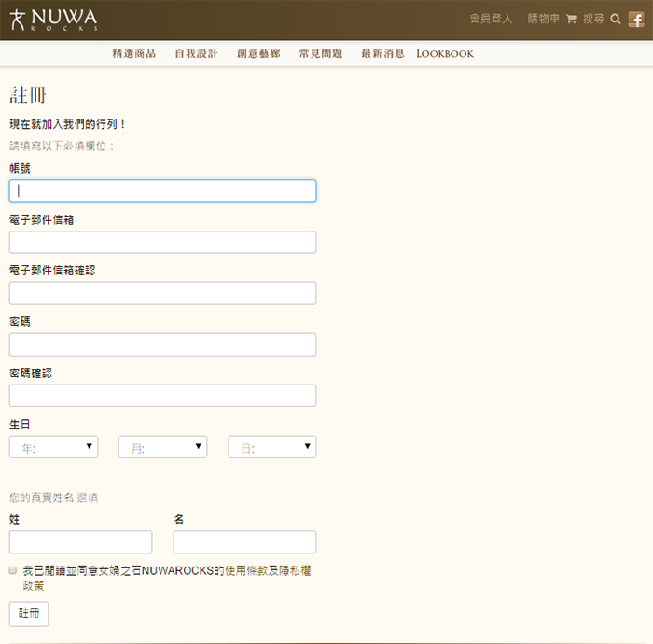Open the 購物車 cart link

pyautogui.click(x=543, y=19)
